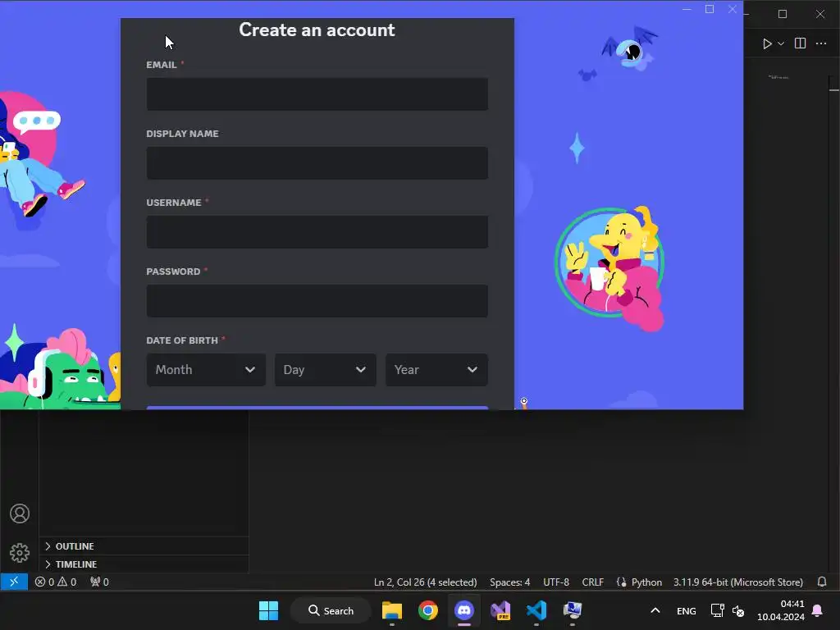The width and height of the screenshot is (840, 630).
Task: Open Visual Studio Preview from taskbar
Action: (x=500, y=610)
